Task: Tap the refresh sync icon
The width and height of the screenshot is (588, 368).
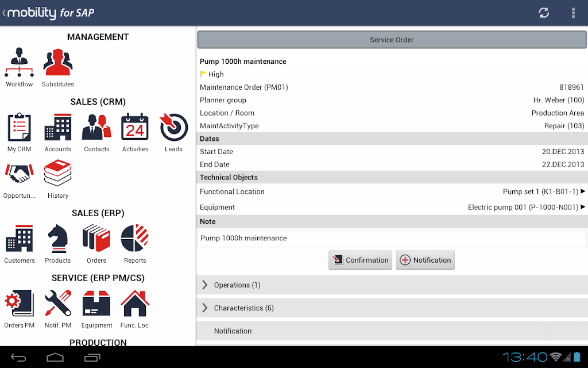Action: [x=544, y=13]
